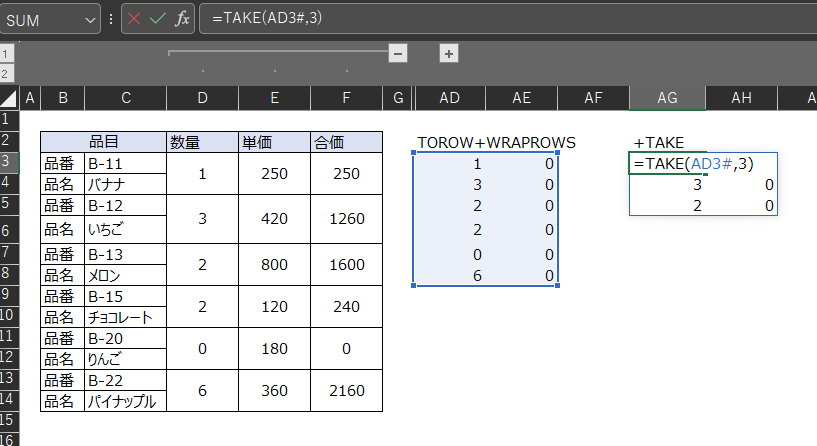The height and width of the screenshot is (446, 817).
Task: Select column AD header
Action: (450, 98)
